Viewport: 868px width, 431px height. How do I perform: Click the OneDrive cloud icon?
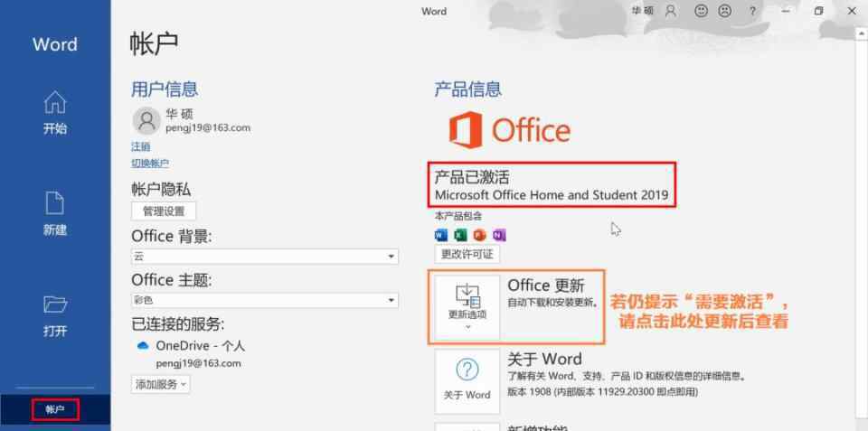[143, 346]
